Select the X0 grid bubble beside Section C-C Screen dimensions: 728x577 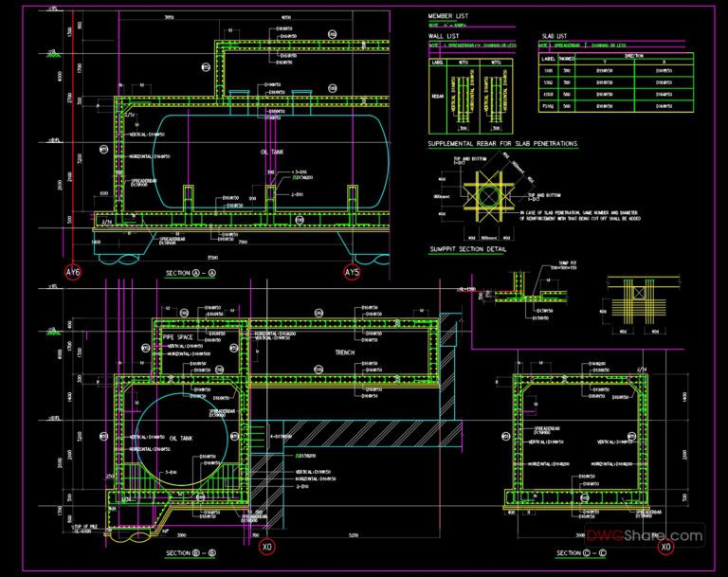pos(665,547)
